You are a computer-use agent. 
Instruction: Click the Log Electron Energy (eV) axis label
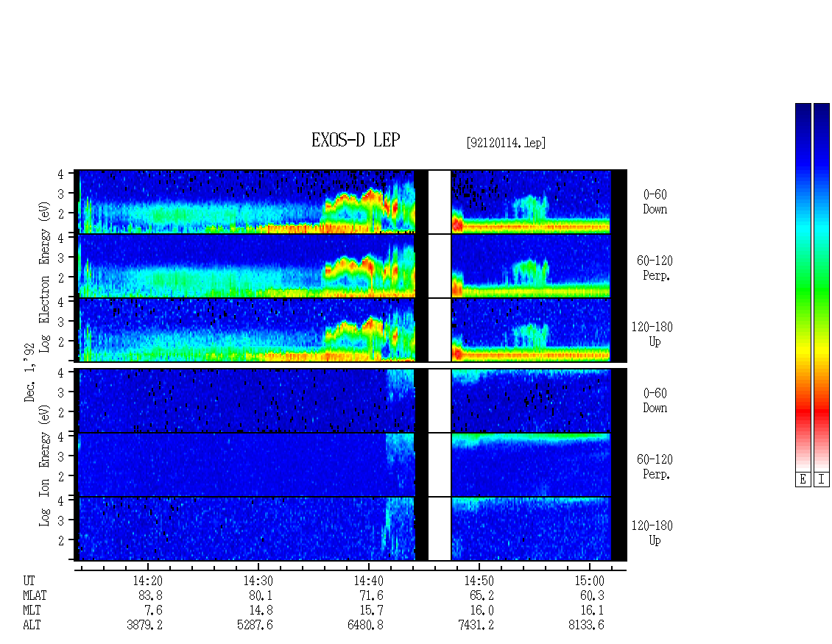(x=44, y=277)
